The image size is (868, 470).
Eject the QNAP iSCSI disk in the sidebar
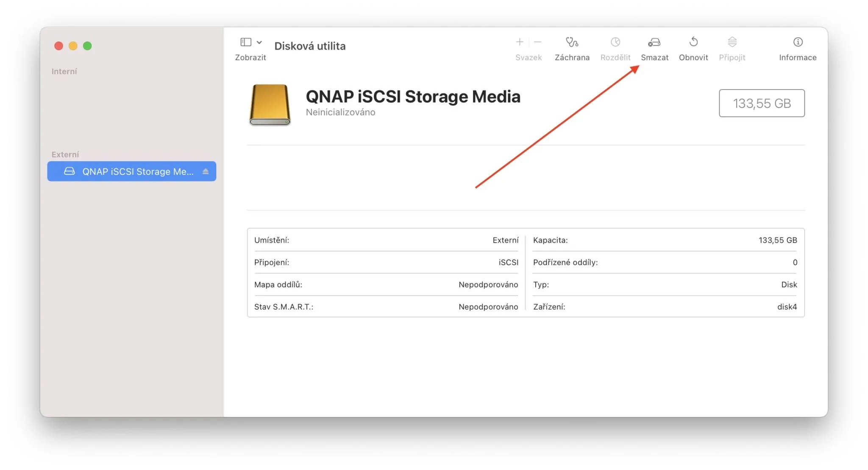click(x=206, y=171)
